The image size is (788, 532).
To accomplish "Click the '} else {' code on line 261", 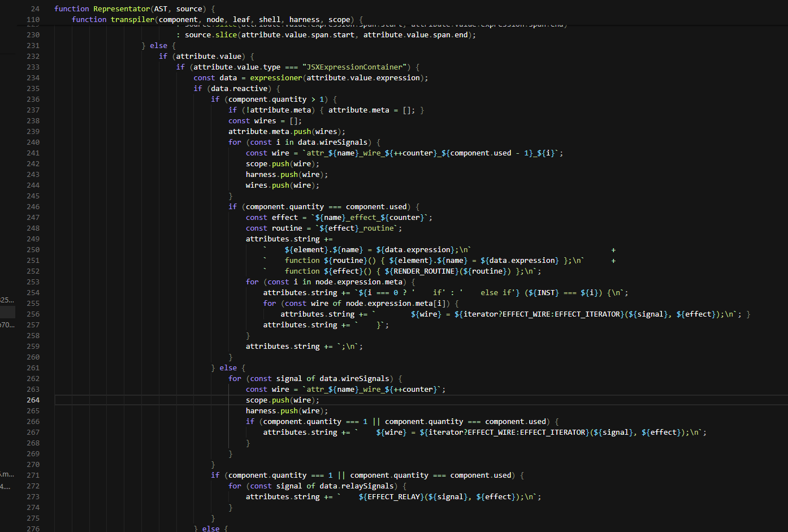I will (x=228, y=367).
